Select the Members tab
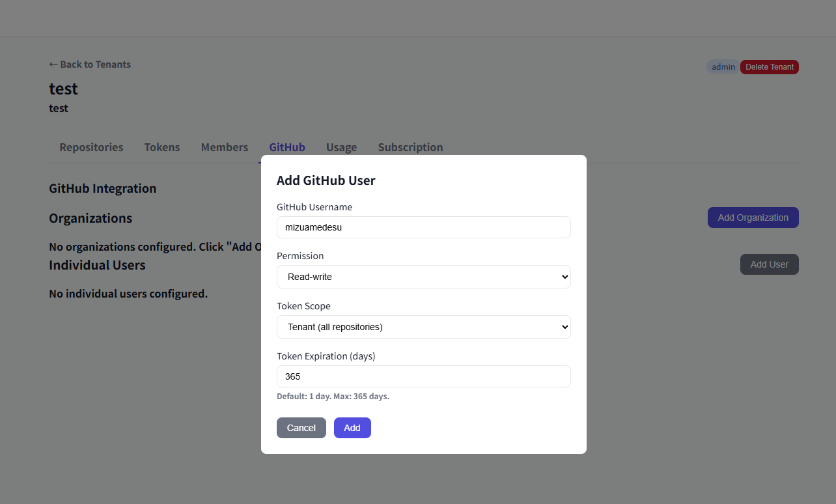 225,147
